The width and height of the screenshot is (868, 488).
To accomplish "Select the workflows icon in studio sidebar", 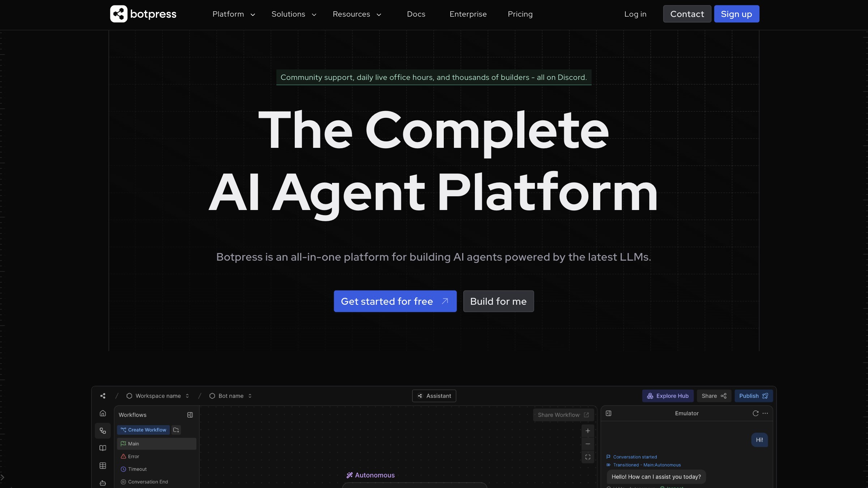I will [103, 431].
